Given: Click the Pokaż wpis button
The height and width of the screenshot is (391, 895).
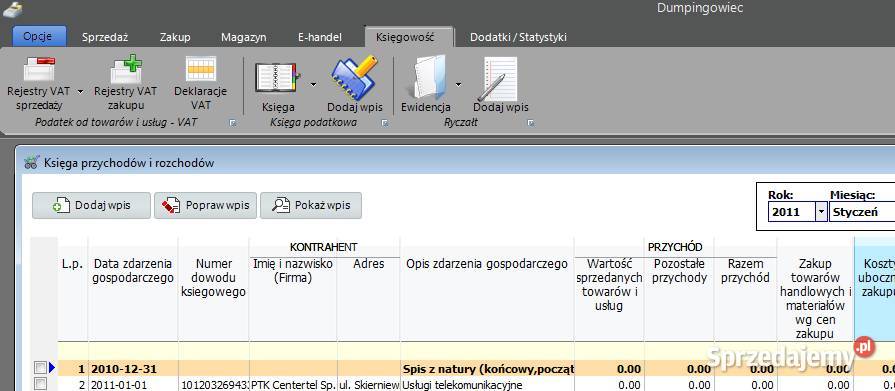Looking at the screenshot, I should click(x=311, y=205).
